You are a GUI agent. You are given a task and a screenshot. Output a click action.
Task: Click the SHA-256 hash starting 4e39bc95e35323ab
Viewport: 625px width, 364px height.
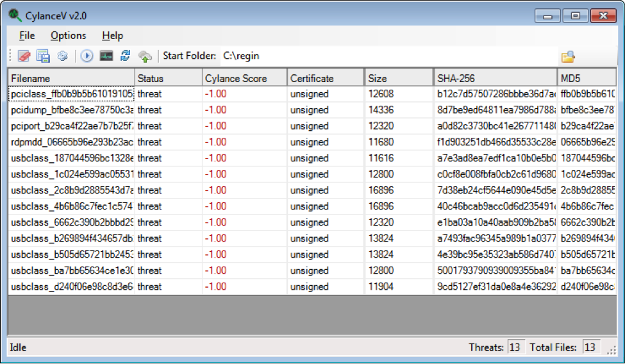pyautogui.click(x=496, y=254)
